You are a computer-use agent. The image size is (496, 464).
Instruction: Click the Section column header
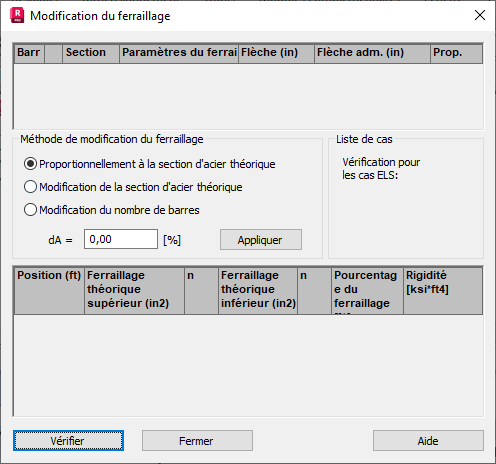(x=91, y=53)
